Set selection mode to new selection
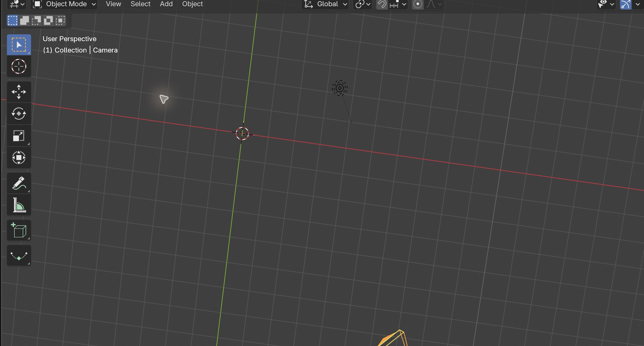Image resolution: width=644 pixels, height=346 pixels. pyautogui.click(x=13, y=21)
